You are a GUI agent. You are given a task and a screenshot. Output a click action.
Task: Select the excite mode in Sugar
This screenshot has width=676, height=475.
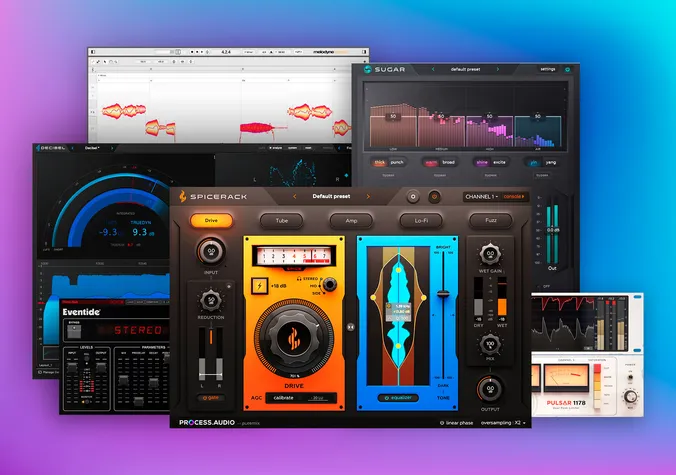pyautogui.click(x=499, y=162)
